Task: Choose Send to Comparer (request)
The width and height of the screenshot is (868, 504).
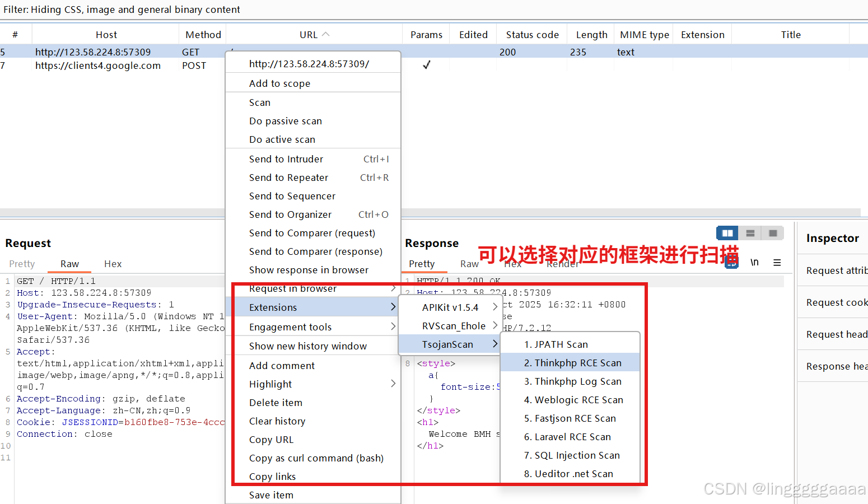Action: click(313, 233)
